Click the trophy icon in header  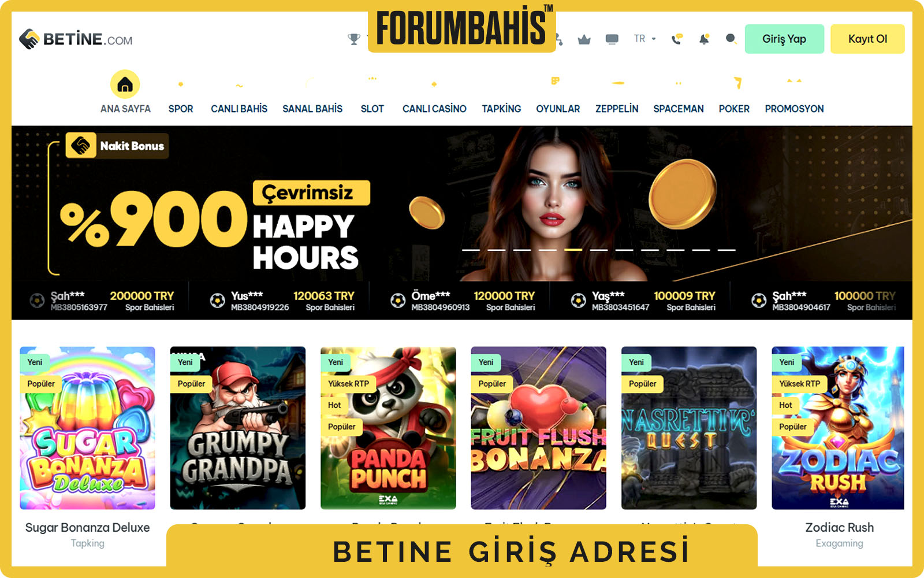[x=354, y=39]
